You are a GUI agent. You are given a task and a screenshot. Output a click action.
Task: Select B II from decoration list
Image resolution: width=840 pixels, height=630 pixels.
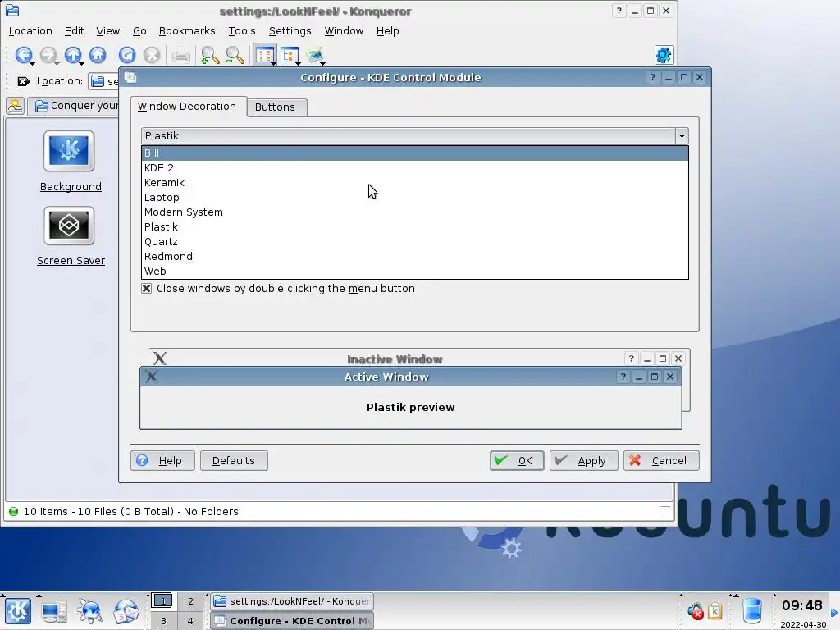414,153
